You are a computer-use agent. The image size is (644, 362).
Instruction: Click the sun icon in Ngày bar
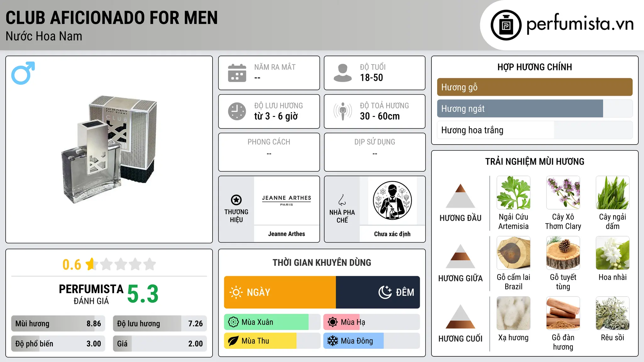236,292
